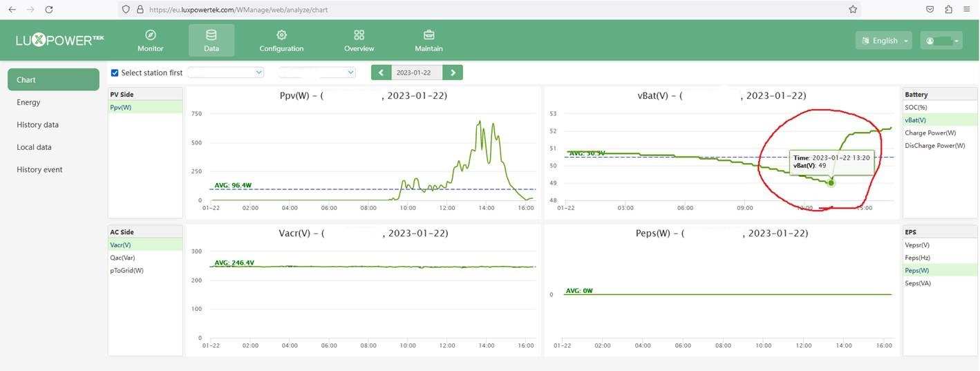Go to previous date arrow
980x371 pixels.
click(381, 73)
